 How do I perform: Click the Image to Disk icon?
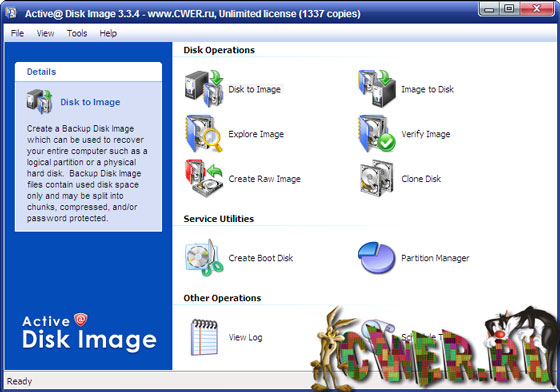pyautogui.click(x=377, y=89)
